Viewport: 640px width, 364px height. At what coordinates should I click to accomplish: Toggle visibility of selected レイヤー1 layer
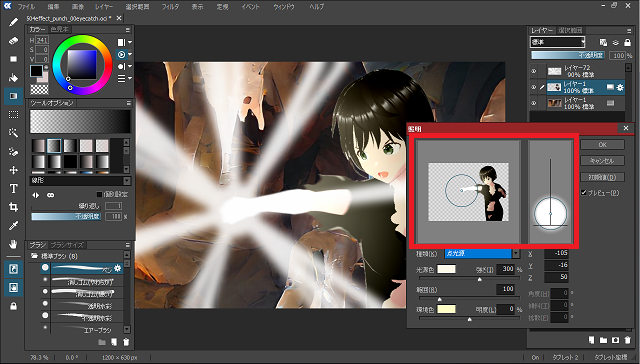pos(533,87)
